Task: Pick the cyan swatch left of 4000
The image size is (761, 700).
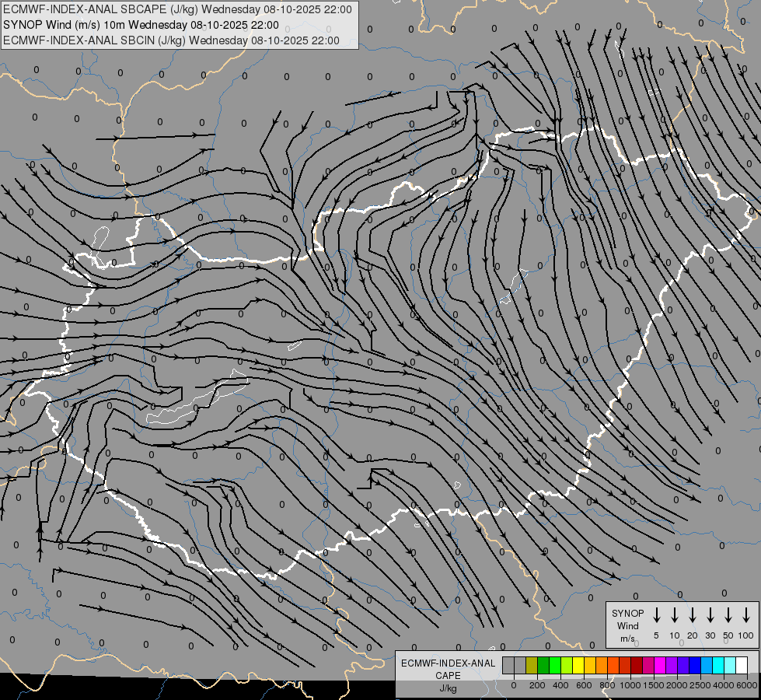Action: pyautogui.click(x=717, y=665)
